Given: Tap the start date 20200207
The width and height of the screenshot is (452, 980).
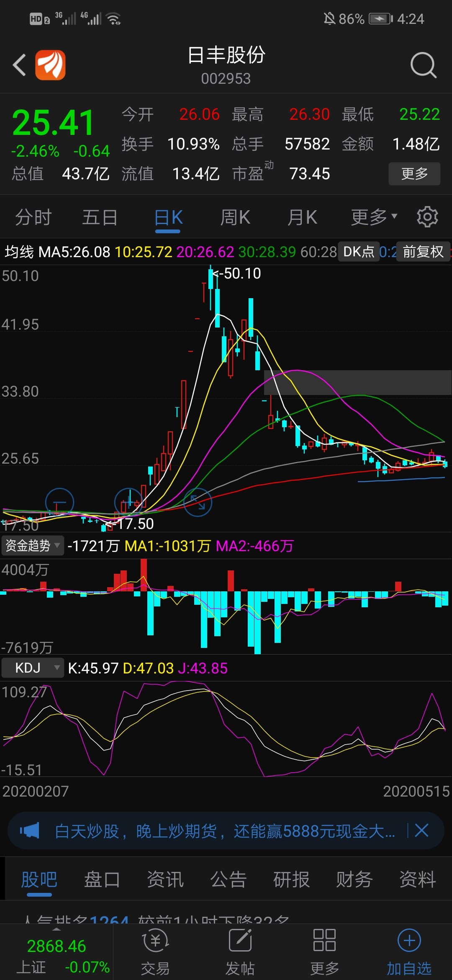Looking at the screenshot, I should point(35,791).
